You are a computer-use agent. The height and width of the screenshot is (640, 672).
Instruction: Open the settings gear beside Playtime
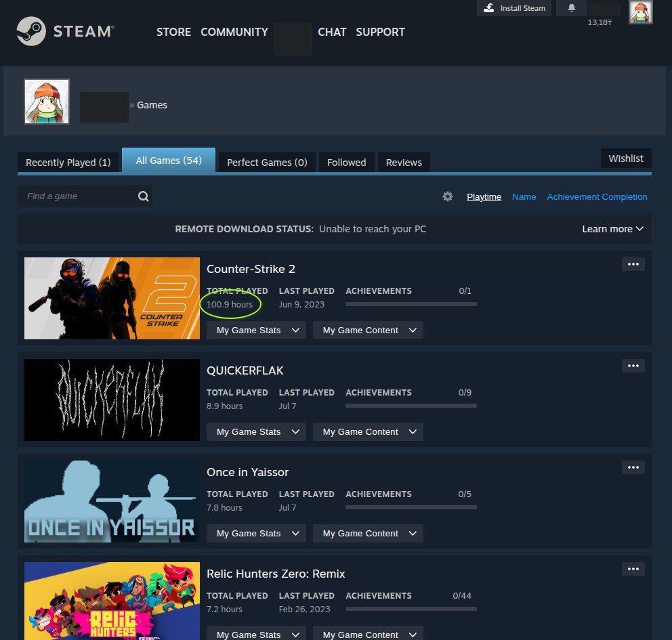point(448,196)
